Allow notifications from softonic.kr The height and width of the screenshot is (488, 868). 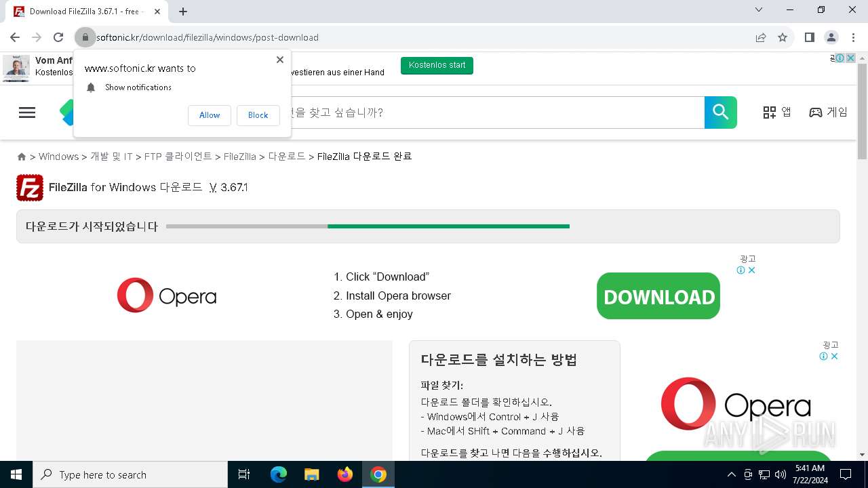(210, 115)
